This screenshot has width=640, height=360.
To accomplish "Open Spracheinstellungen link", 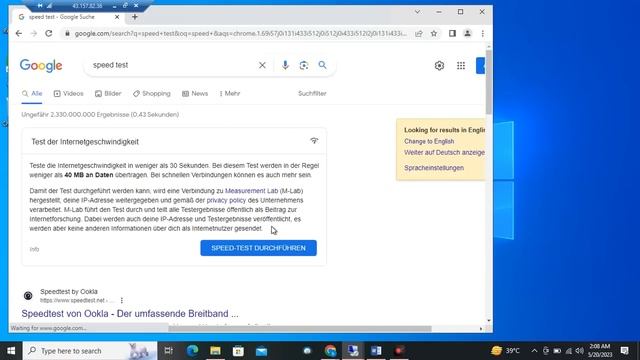I will coord(434,168).
